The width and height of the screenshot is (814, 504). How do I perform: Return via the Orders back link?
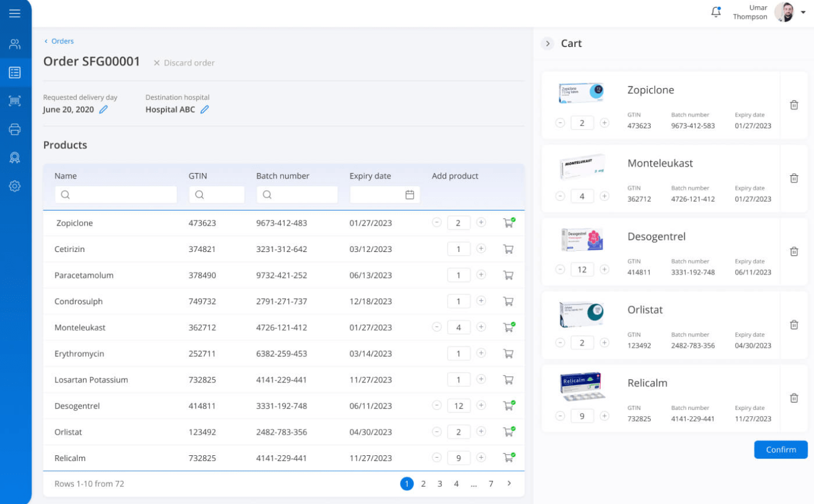[x=58, y=41]
